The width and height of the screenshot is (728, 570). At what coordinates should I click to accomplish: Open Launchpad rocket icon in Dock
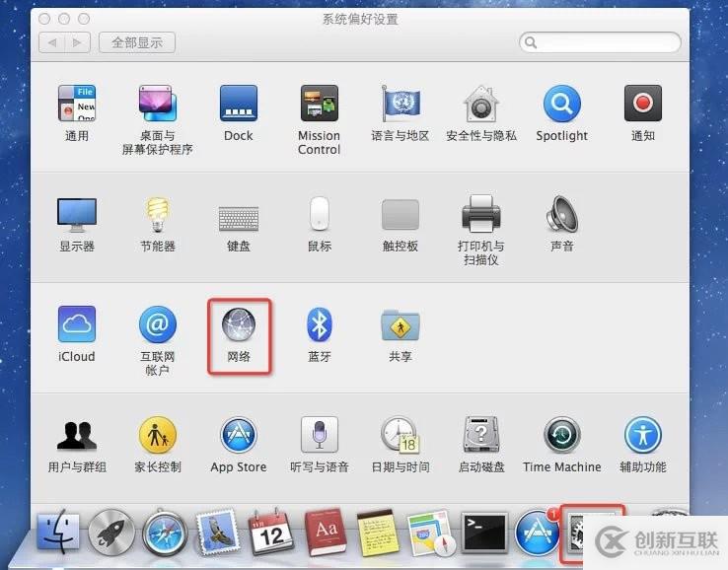tap(111, 532)
